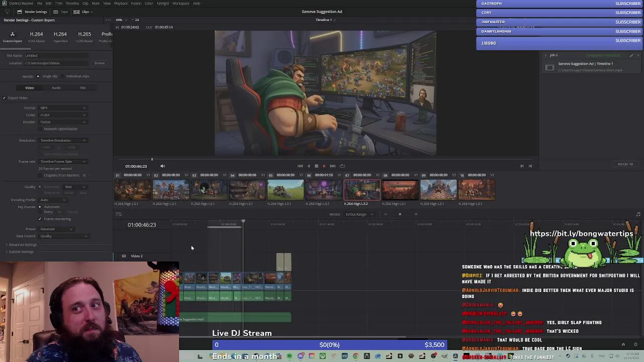Select clip 01 thumbnail
The image size is (644, 362).
(x=133, y=190)
